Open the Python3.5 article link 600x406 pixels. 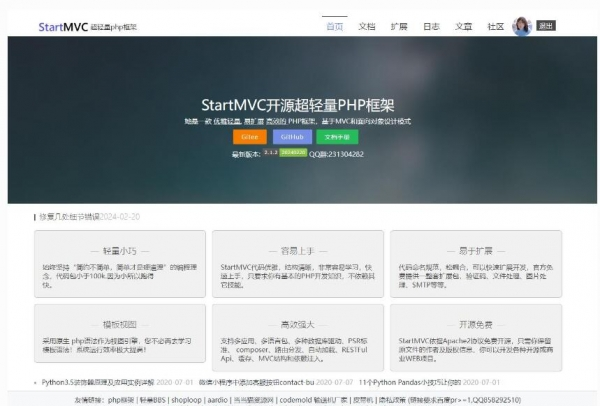pyautogui.click(x=98, y=382)
